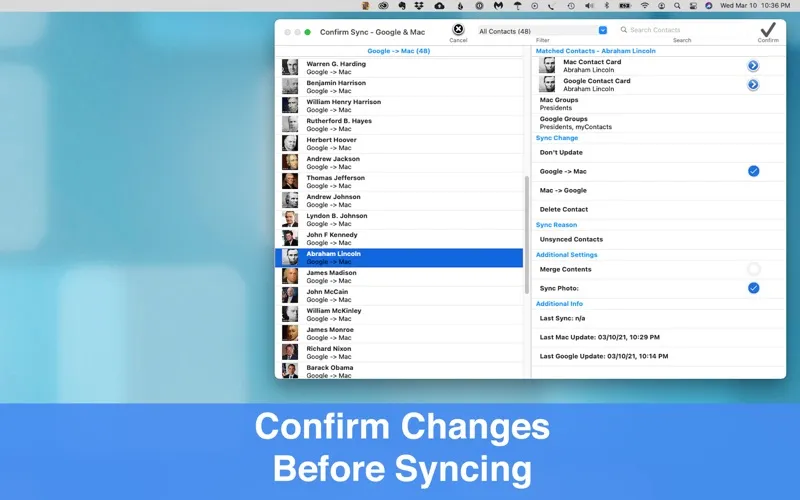The height and width of the screenshot is (500, 800).
Task: Click John F Kennedy's photo thumbnail
Action: click(x=290, y=239)
